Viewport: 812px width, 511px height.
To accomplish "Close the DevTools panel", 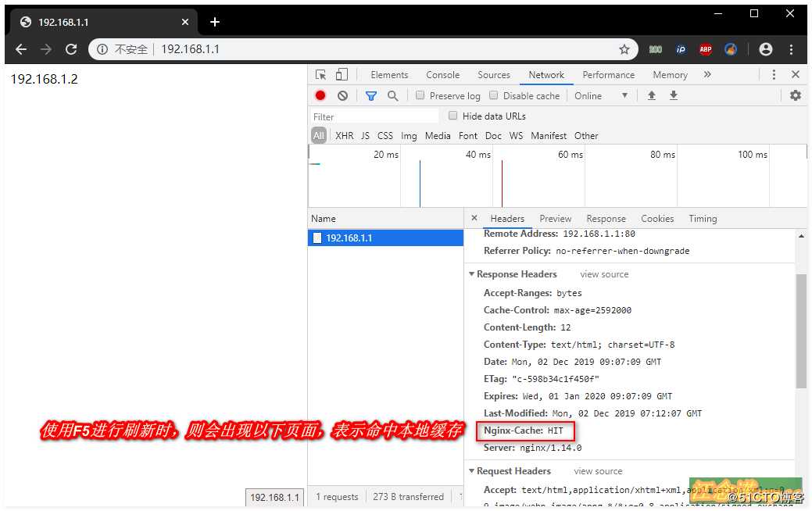I will [x=796, y=74].
